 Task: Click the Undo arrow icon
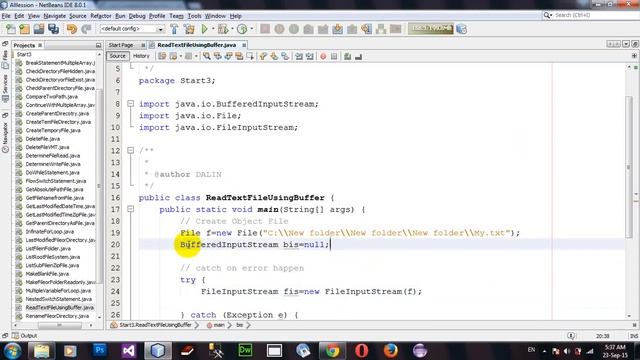72,29
